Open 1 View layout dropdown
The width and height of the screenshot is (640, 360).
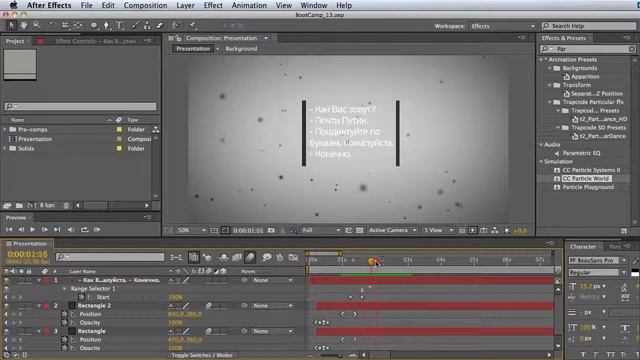pos(438,231)
